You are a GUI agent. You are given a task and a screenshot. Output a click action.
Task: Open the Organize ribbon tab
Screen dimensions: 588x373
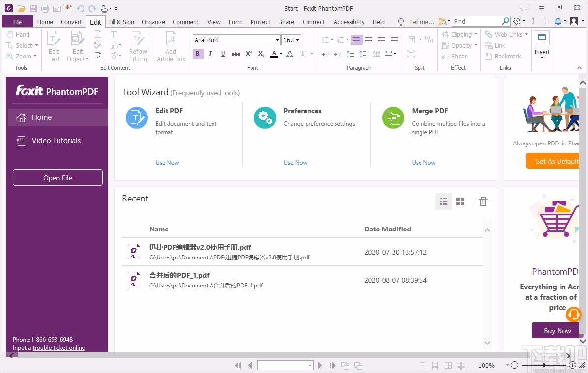153,22
